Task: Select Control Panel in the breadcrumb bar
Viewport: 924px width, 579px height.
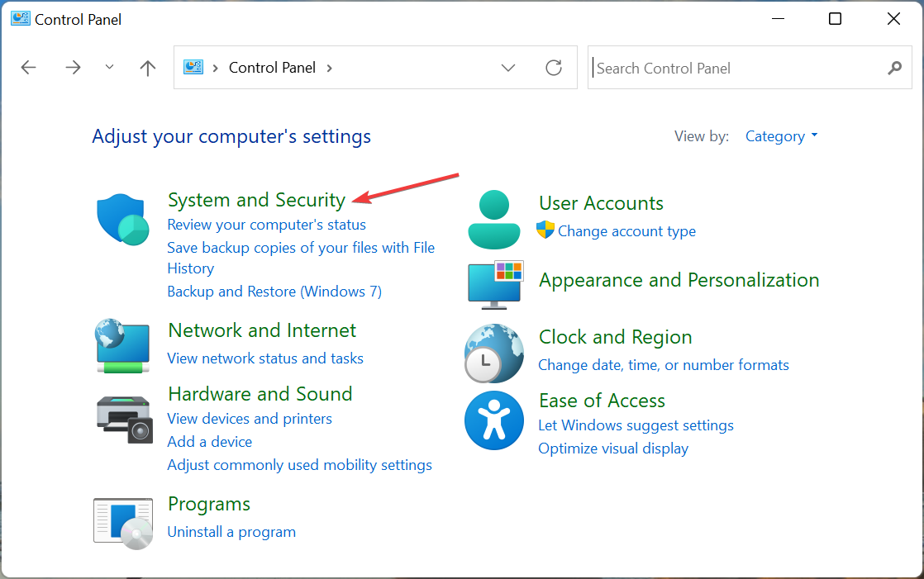Action: (x=272, y=67)
